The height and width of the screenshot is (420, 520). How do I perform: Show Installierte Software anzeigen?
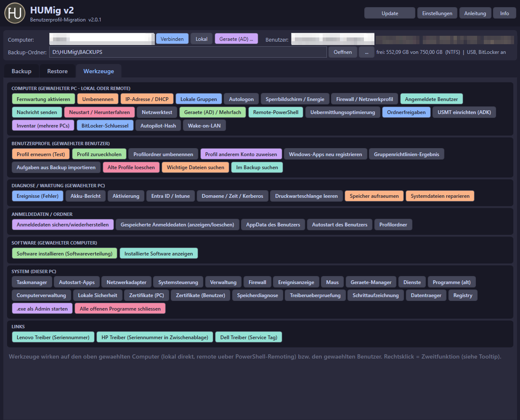pyautogui.click(x=159, y=254)
